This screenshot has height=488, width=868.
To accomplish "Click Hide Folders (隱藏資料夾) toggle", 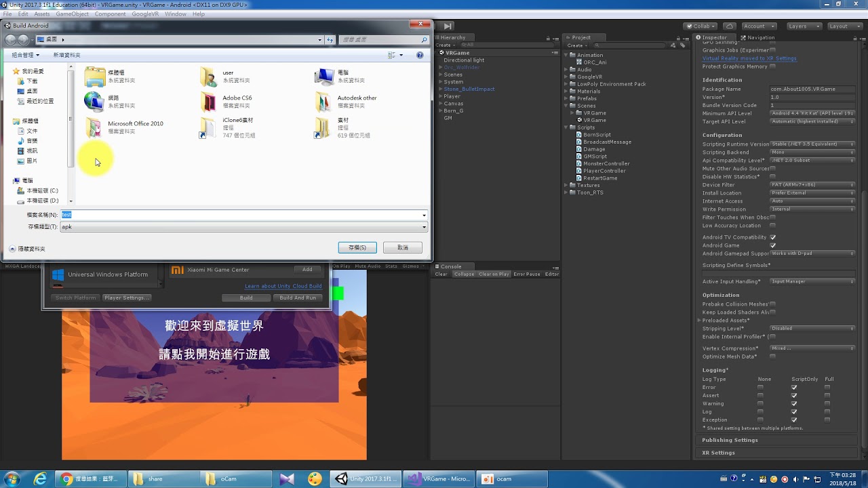I will [x=26, y=249].
